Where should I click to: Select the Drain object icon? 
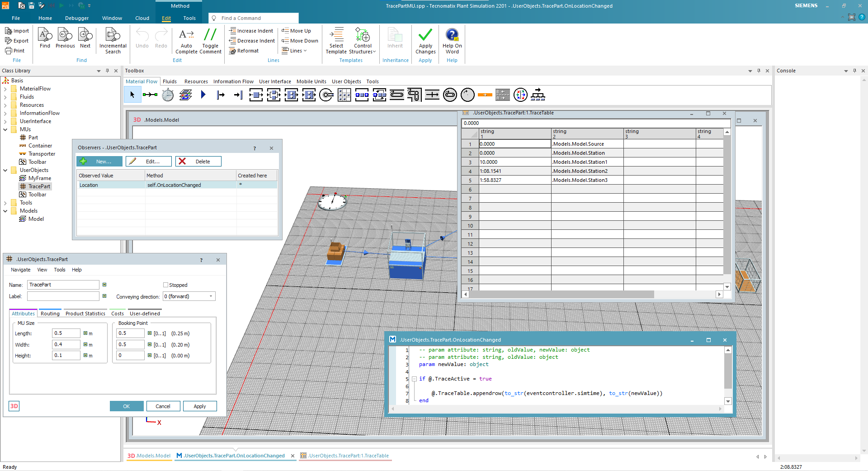click(238, 95)
